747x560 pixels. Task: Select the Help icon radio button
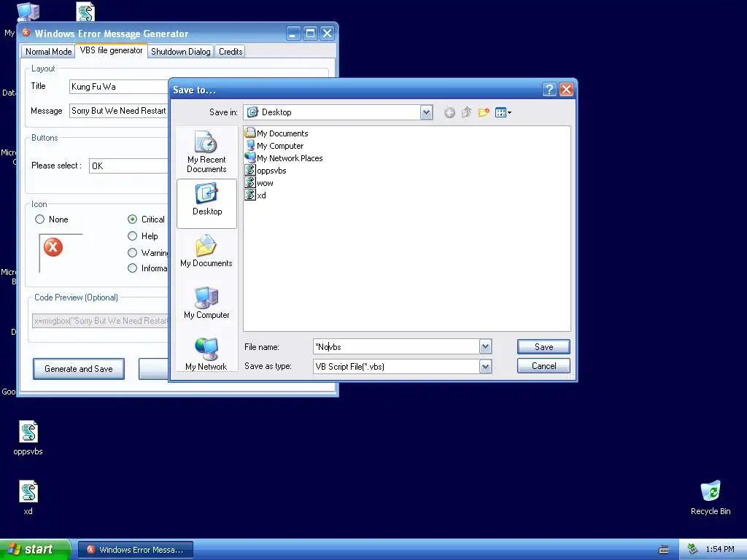(133, 236)
